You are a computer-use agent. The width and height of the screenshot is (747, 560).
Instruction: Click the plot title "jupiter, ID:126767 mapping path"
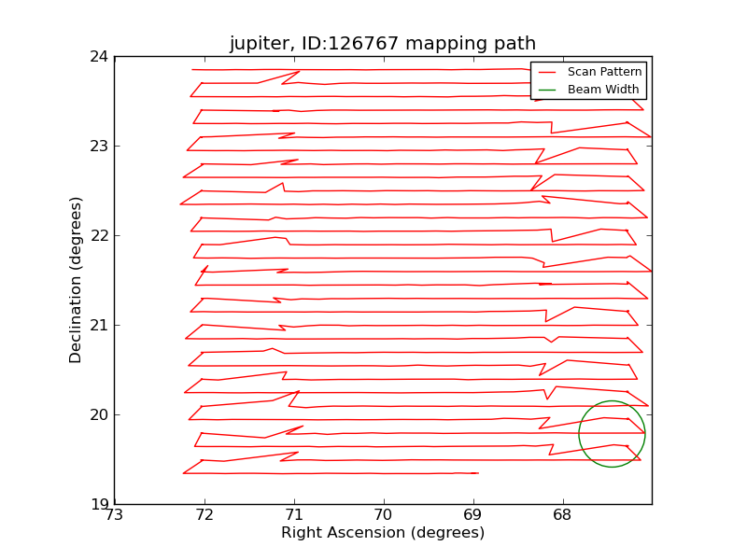click(383, 43)
